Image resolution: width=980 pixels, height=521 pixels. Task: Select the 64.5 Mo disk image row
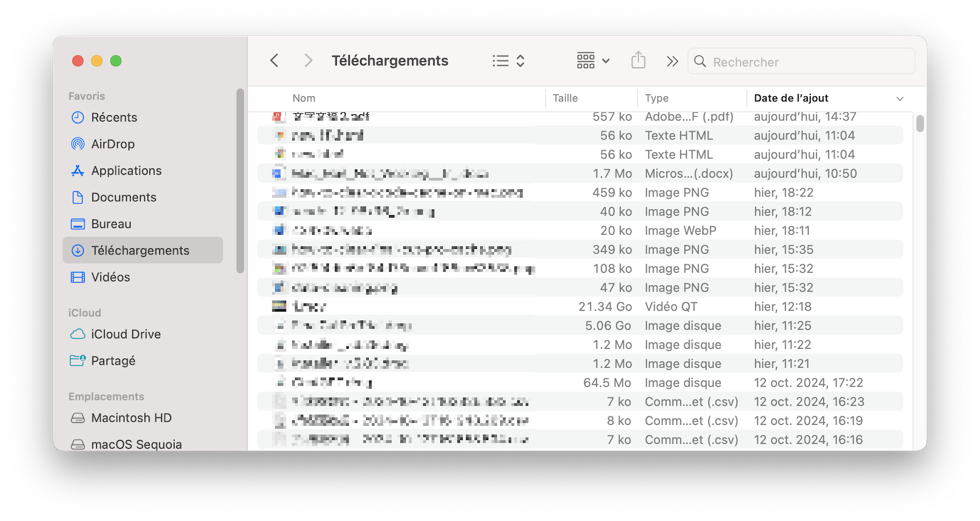579,382
